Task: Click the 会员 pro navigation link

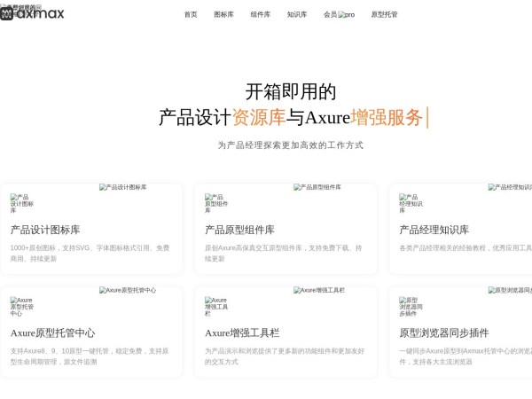Action: [x=339, y=15]
